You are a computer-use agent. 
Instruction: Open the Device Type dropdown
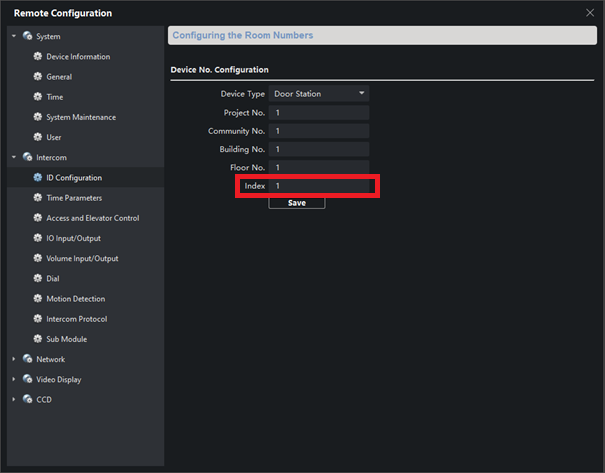click(x=319, y=94)
